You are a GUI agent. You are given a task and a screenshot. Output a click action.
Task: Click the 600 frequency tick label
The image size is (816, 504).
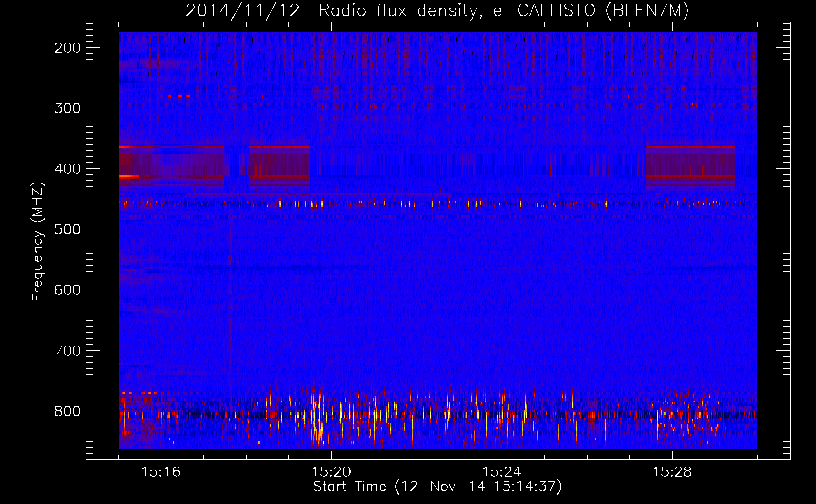68,290
